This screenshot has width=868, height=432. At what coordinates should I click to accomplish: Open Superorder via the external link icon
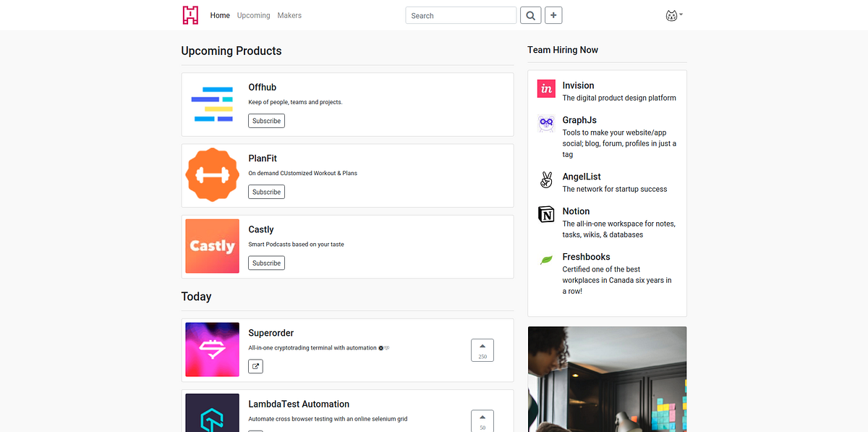tap(255, 366)
